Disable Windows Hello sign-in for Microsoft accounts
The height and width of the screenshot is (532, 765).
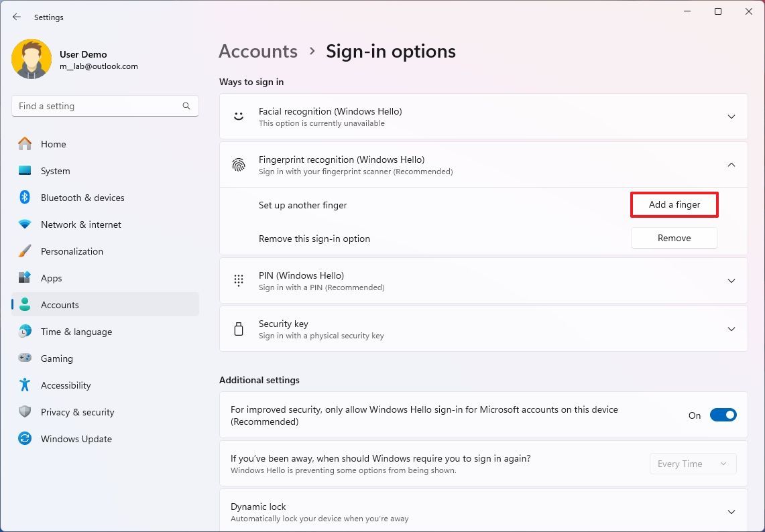pos(723,415)
